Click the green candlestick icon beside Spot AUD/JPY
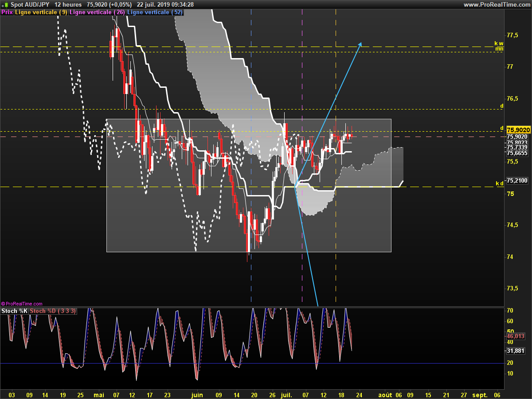The image size is (532, 399). [5, 4]
